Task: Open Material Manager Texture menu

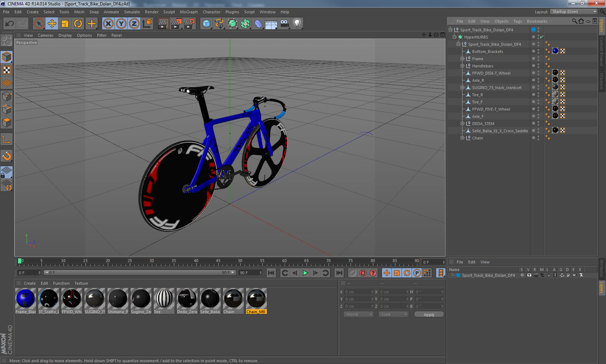Action: coord(81,283)
